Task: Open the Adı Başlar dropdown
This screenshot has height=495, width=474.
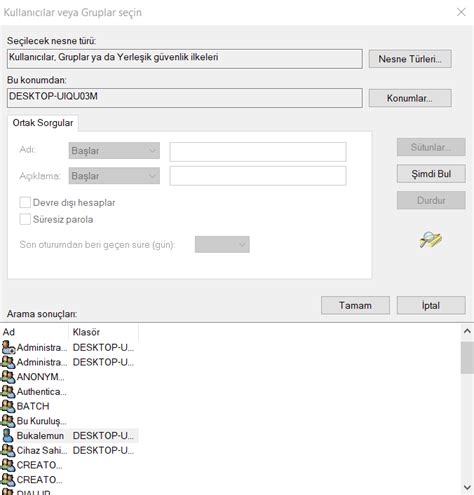Action: point(114,151)
